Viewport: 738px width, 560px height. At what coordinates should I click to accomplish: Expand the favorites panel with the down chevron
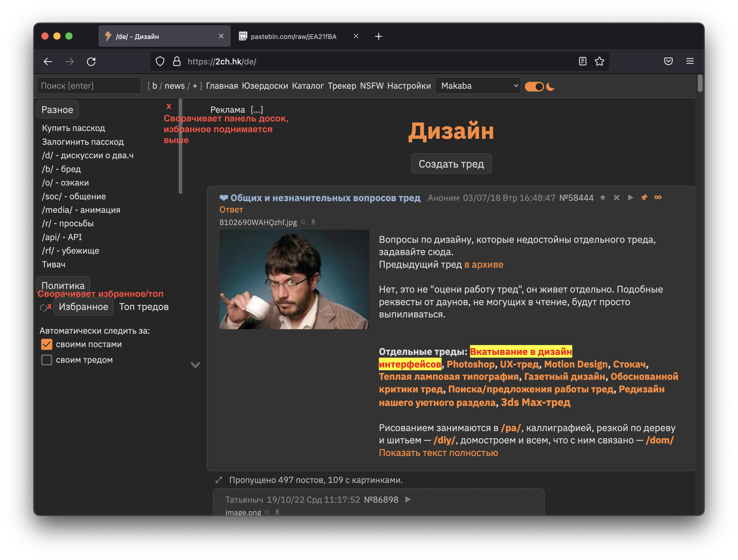point(195,365)
